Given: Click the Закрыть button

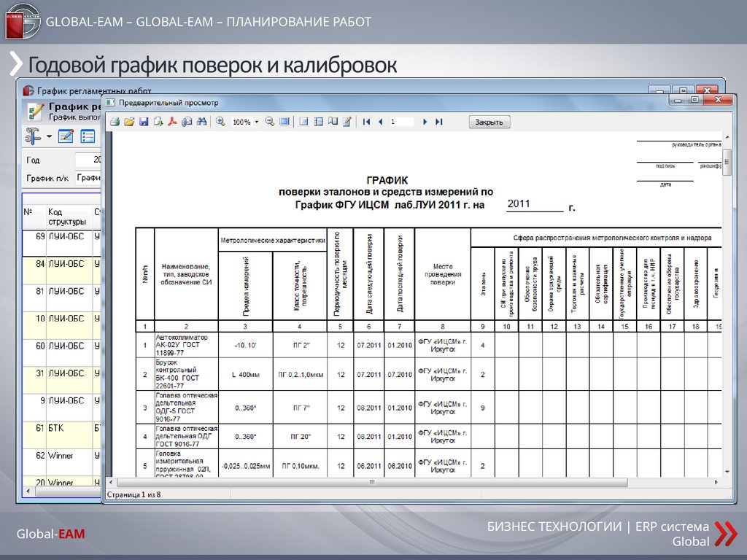Looking at the screenshot, I should (489, 122).
